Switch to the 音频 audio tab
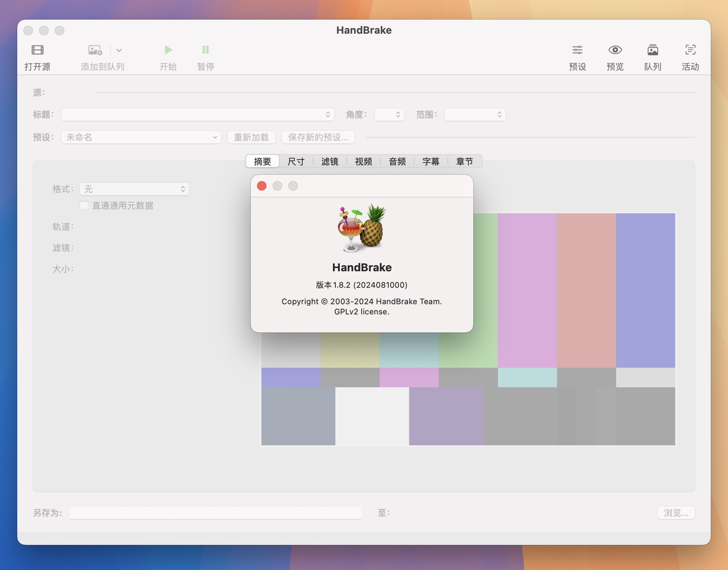The image size is (728, 570). (x=397, y=162)
